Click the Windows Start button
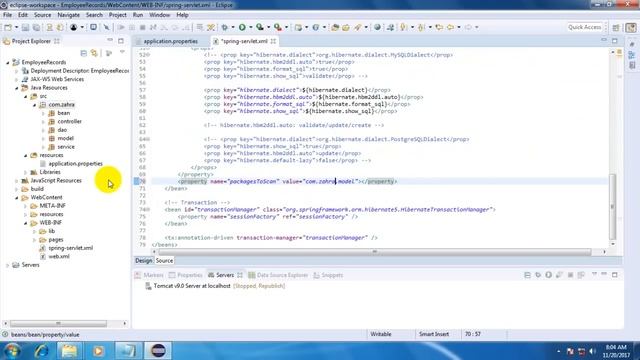 [12, 351]
